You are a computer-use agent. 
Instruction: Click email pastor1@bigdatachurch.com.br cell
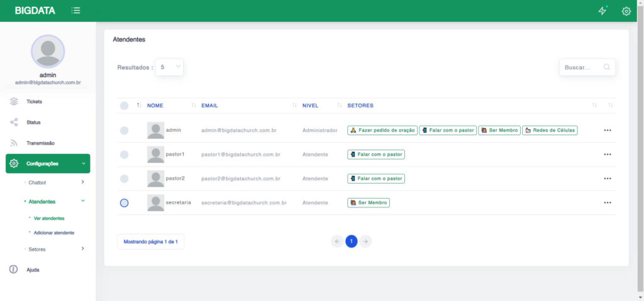[x=241, y=155]
